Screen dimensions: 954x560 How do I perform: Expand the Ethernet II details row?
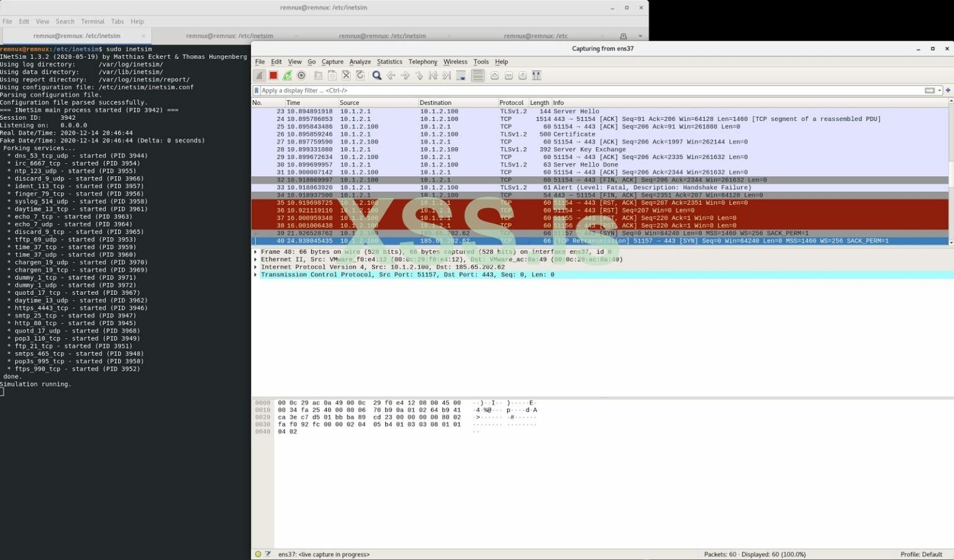[255, 260]
